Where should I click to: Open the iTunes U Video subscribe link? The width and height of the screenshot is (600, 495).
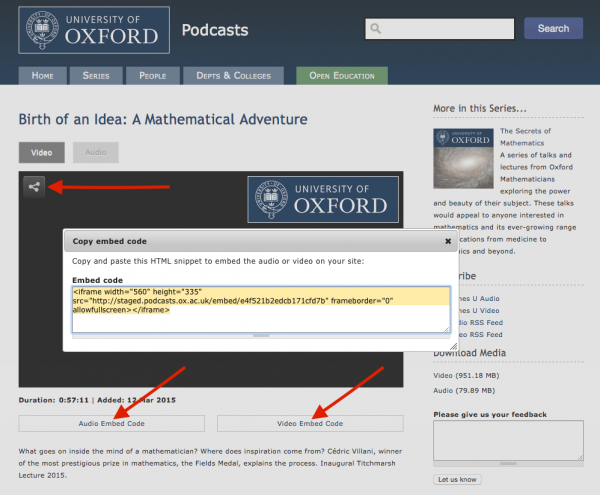pyautogui.click(x=479, y=311)
